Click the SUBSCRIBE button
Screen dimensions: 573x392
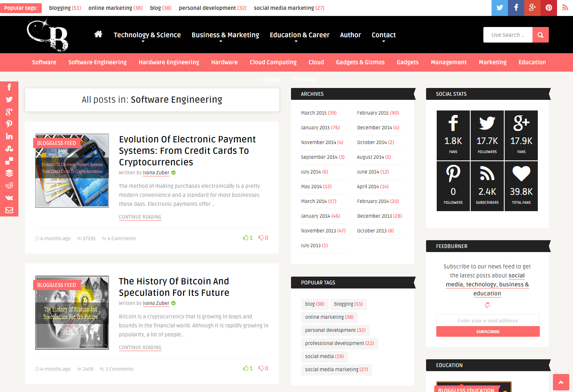coord(488,331)
